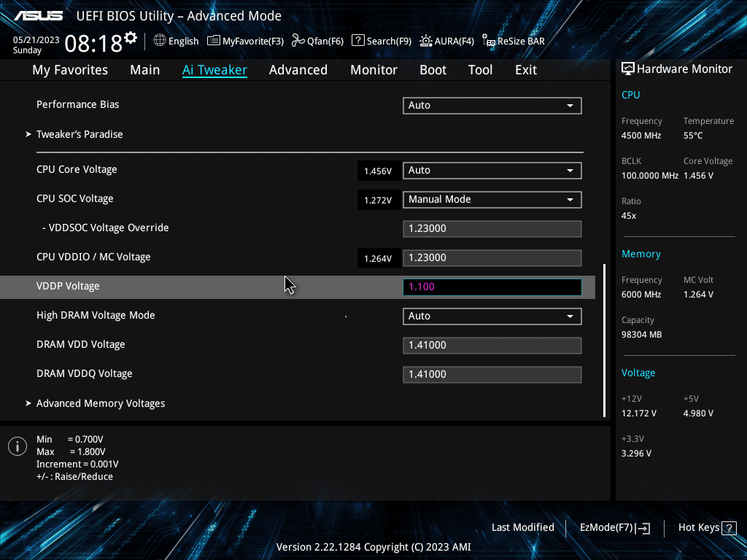Click the ASUS logo

point(39,16)
